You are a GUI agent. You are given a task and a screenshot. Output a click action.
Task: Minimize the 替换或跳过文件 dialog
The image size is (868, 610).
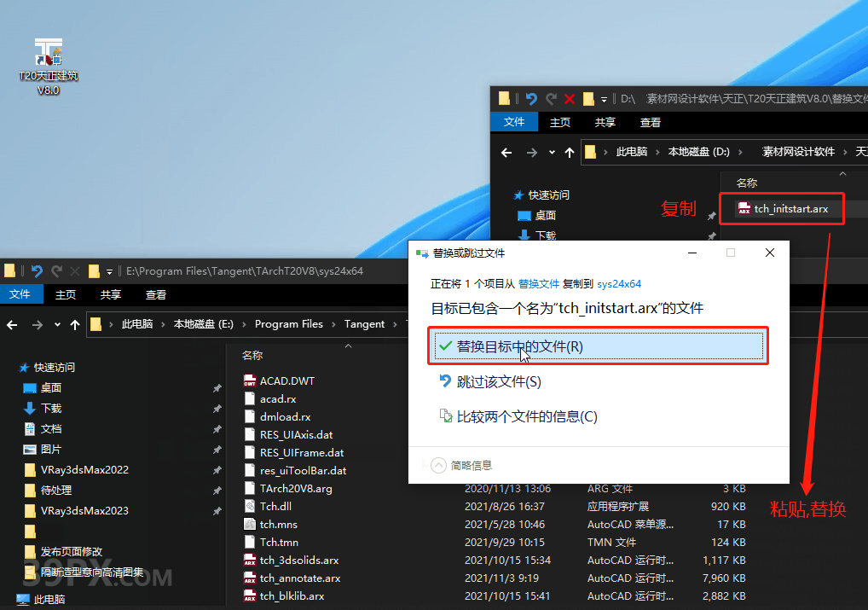pyautogui.click(x=692, y=253)
